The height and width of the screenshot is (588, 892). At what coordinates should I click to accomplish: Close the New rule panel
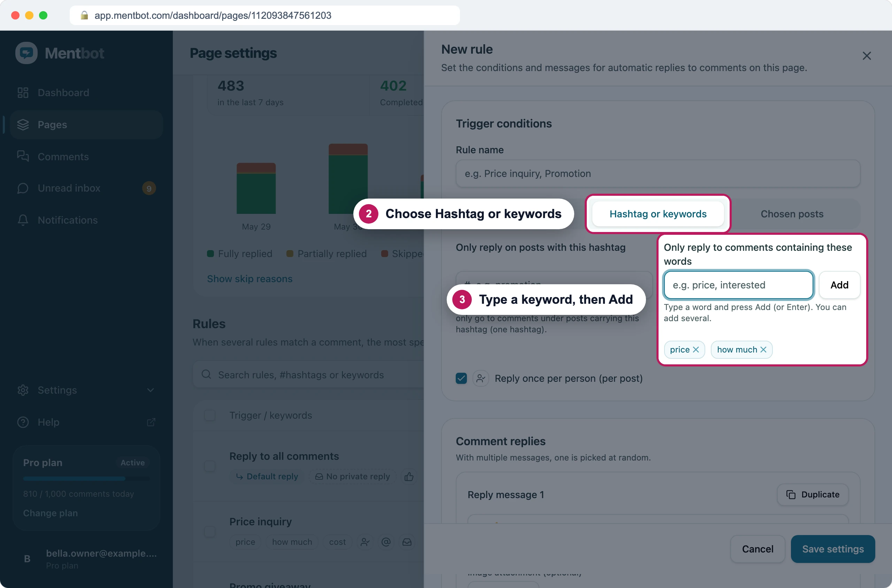click(x=867, y=56)
